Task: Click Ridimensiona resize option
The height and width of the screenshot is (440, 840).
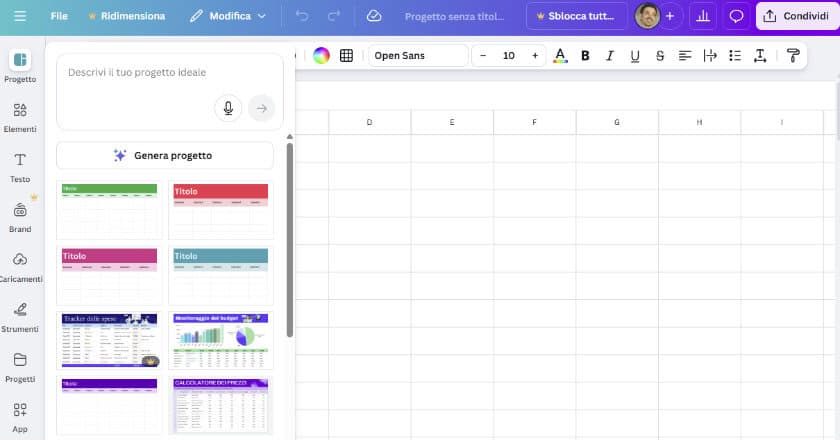Action: tap(127, 16)
